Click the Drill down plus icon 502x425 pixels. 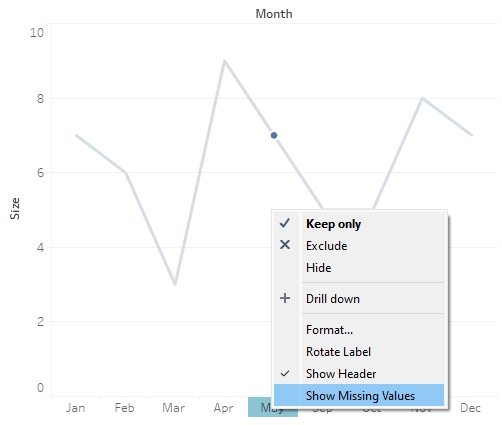point(285,298)
